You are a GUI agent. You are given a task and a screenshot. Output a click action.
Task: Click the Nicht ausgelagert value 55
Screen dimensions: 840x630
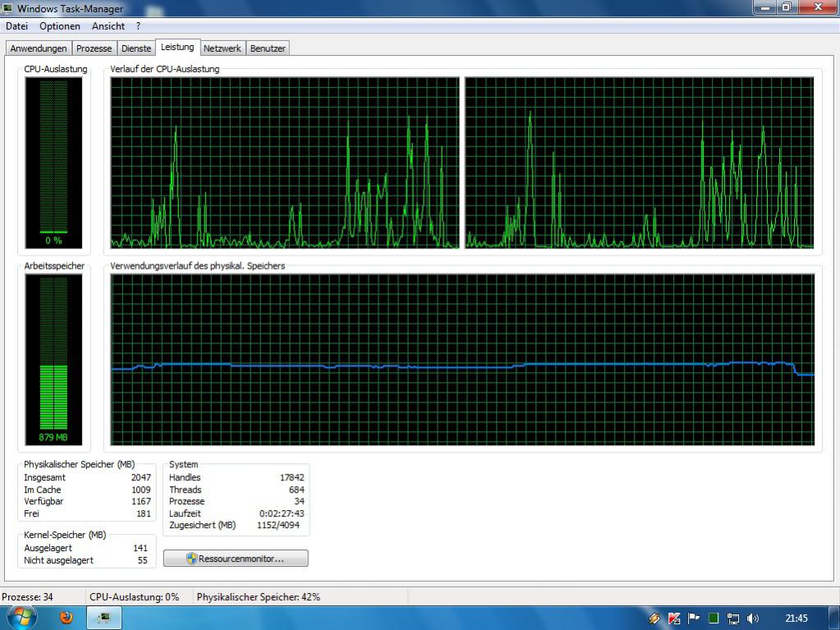[143, 560]
